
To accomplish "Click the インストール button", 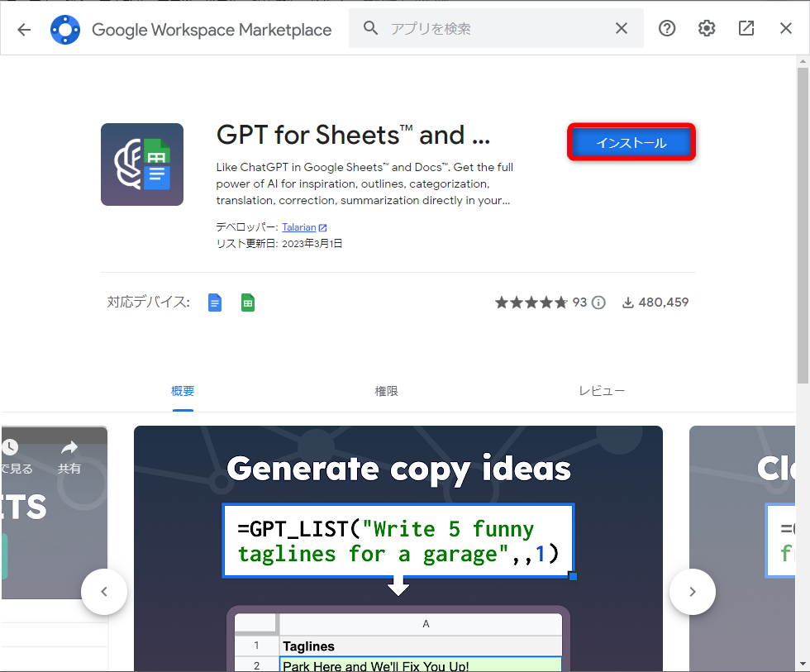I will pyautogui.click(x=631, y=142).
